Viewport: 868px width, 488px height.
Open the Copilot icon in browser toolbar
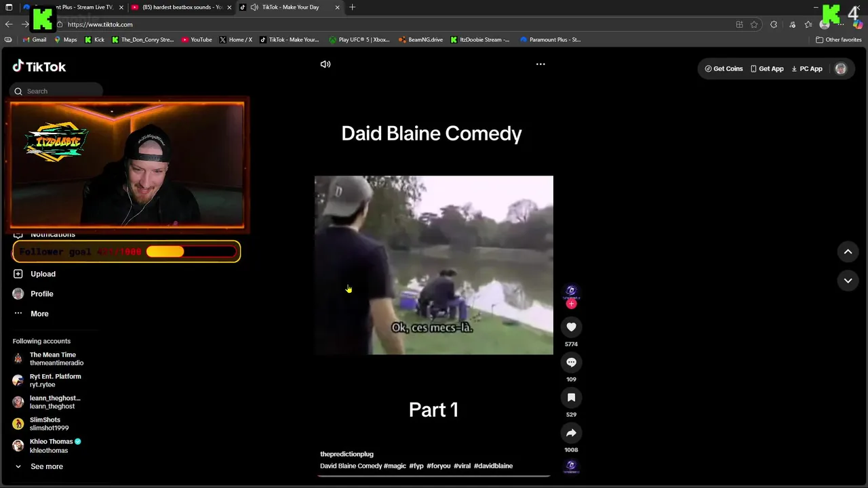tap(858, 24)
